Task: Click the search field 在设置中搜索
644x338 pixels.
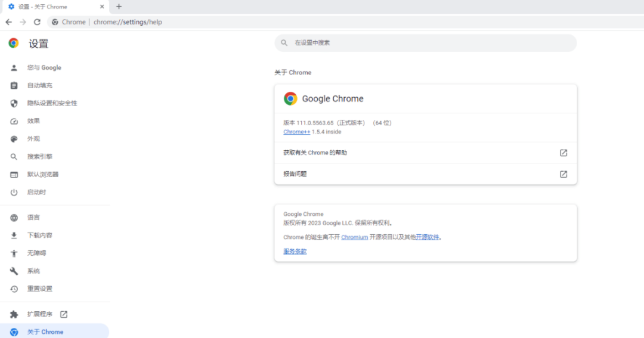Action: point(426,43)
